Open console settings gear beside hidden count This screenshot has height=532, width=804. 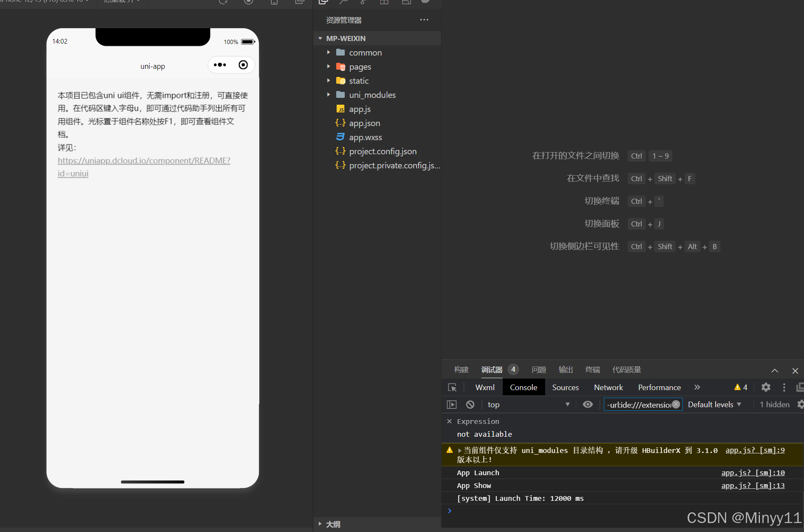pyautogui.click(x=801, y=404)
